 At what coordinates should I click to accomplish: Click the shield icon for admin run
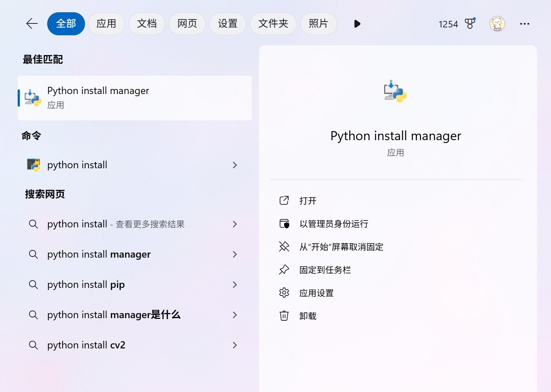tap(284, 223)
